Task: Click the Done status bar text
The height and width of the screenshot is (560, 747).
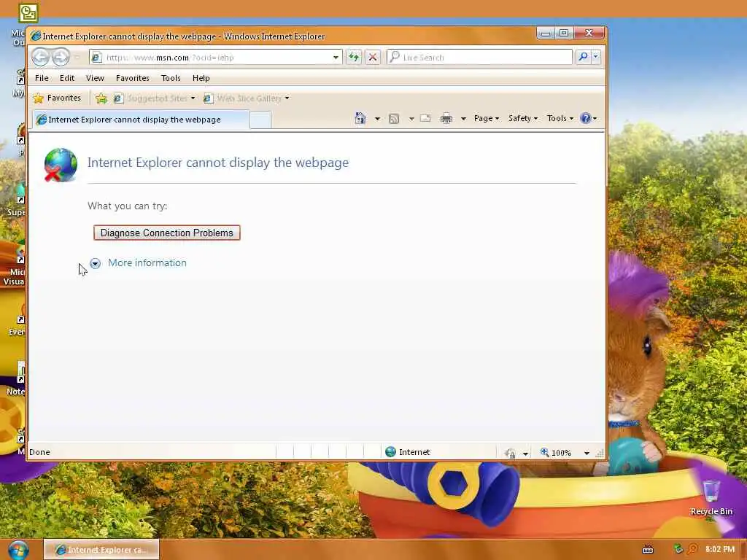Action: pyautogui.click(x=39, y=452)
